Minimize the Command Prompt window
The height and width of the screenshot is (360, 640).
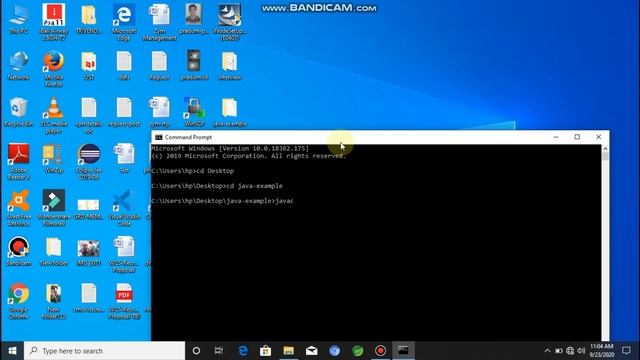click(556, 137)
